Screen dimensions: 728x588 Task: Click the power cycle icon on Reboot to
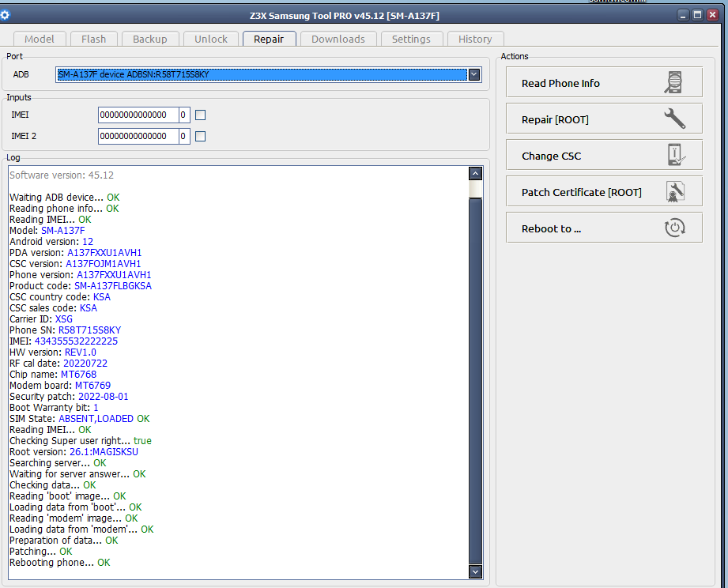[x=674, y=228]
